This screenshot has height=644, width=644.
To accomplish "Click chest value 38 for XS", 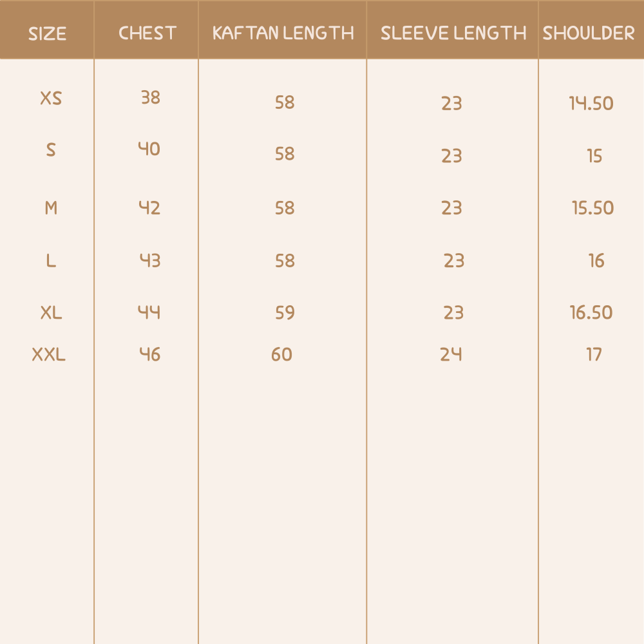I will [151, 98].
